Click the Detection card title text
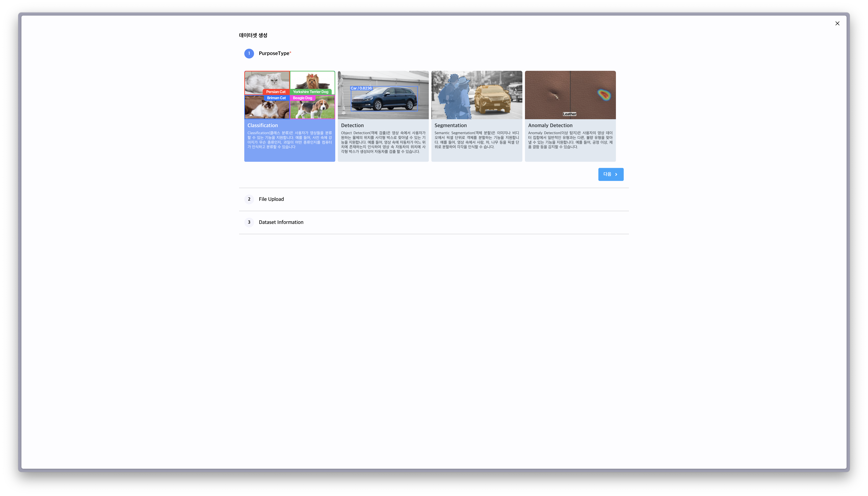The height and width of the screenshot is (496, 868). pyautogui.click(x=352, y=126)
